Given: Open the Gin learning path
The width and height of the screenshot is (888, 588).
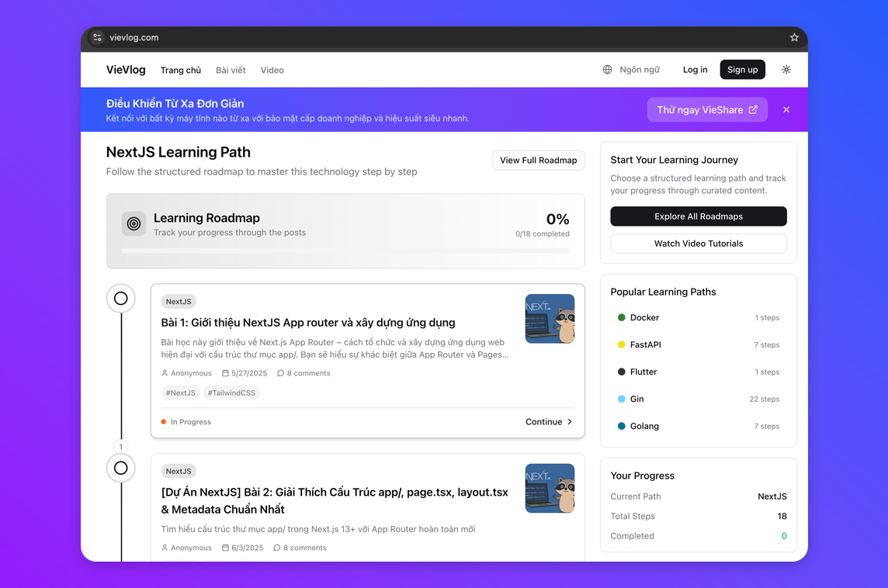Looking at the screenshot, I should (x=699, y=399).
